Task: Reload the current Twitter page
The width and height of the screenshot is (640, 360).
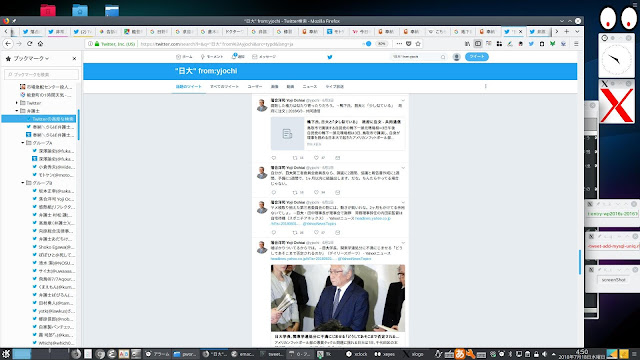Action: pos(29,43)
